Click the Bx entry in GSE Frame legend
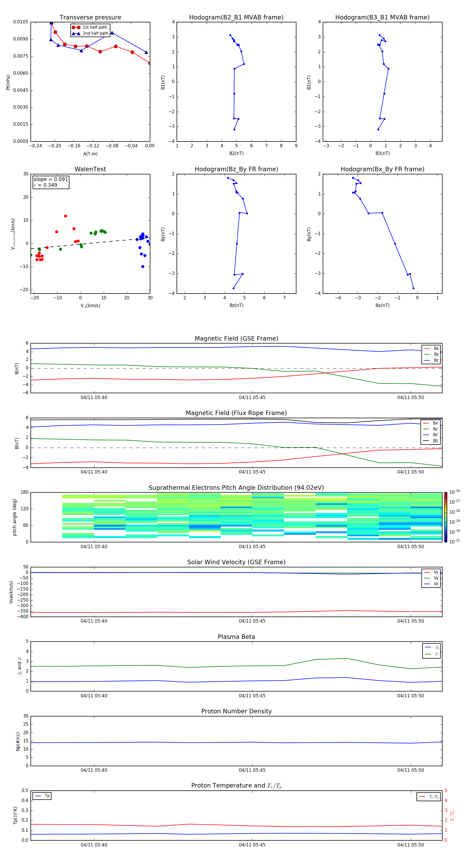 (x=431, y=349)
